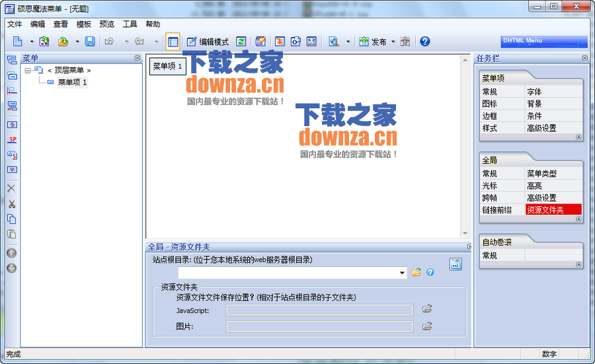This screenshot has height=364, width=595.
Task: Expand the redo history dropdown arrow
Action: point(156,42)
